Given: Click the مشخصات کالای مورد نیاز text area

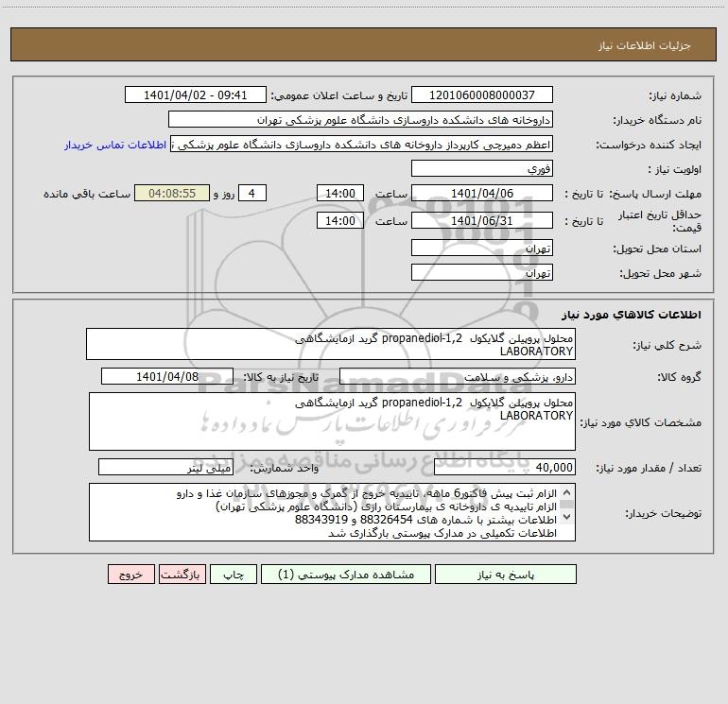Looking at the screenshot, I should coord(332,421).
